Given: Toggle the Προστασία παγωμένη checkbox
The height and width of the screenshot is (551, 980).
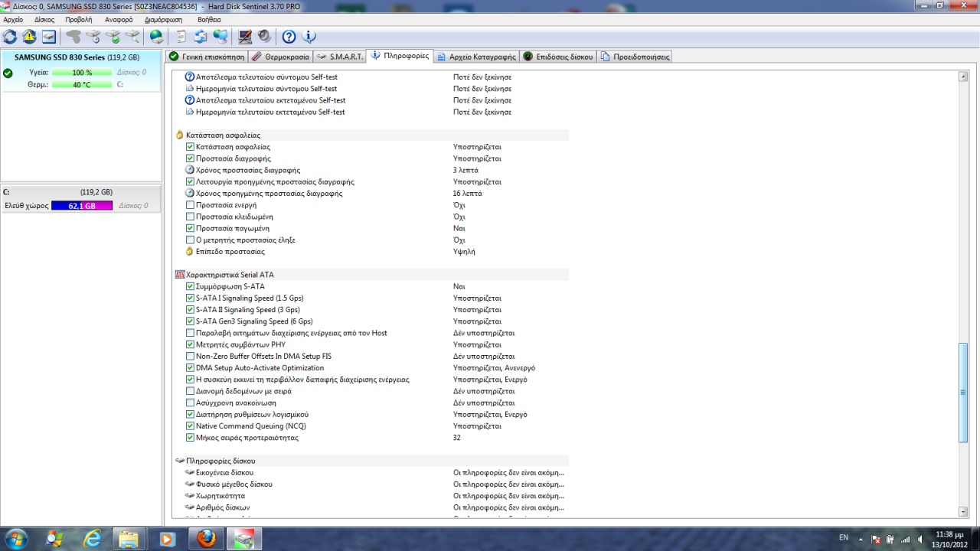Looking at the screenshot, I should tap(191, 228).
